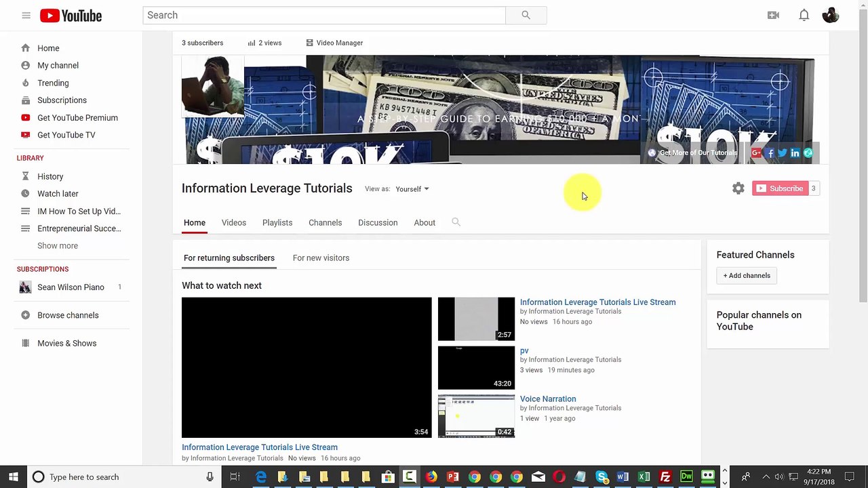Open the About tab

[x=425, y=222]
